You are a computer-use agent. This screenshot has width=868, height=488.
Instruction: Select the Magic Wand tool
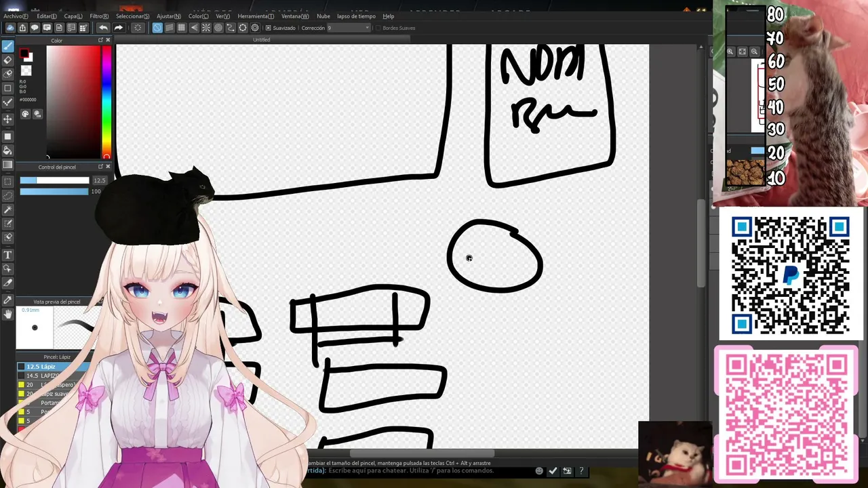(8, 210)
